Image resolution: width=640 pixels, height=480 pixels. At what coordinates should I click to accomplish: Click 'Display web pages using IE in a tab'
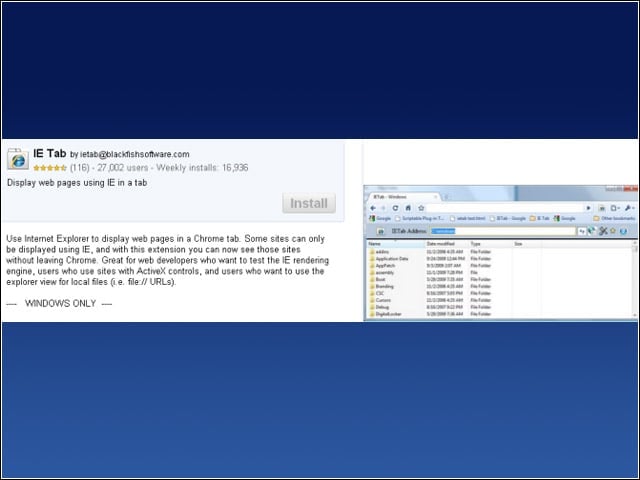[77, 183]
